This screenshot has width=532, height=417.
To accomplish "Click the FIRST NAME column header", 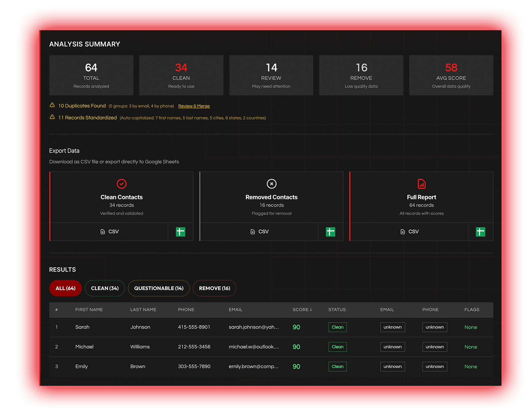I will 89,310.
